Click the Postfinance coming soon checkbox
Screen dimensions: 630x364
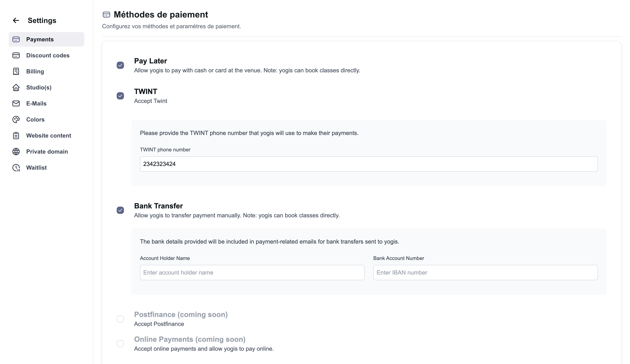[x=120, y=319]
